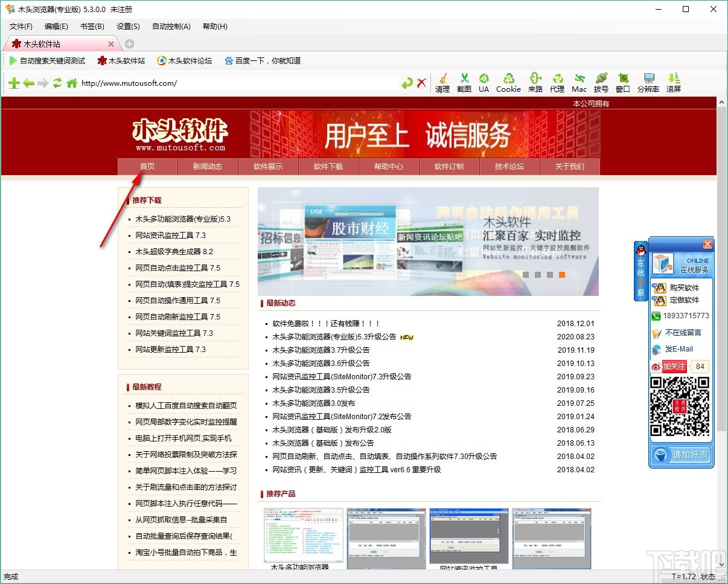
Task: Open 自动搜索关键词测试 bookmark
Action: [x=46, y=60]
